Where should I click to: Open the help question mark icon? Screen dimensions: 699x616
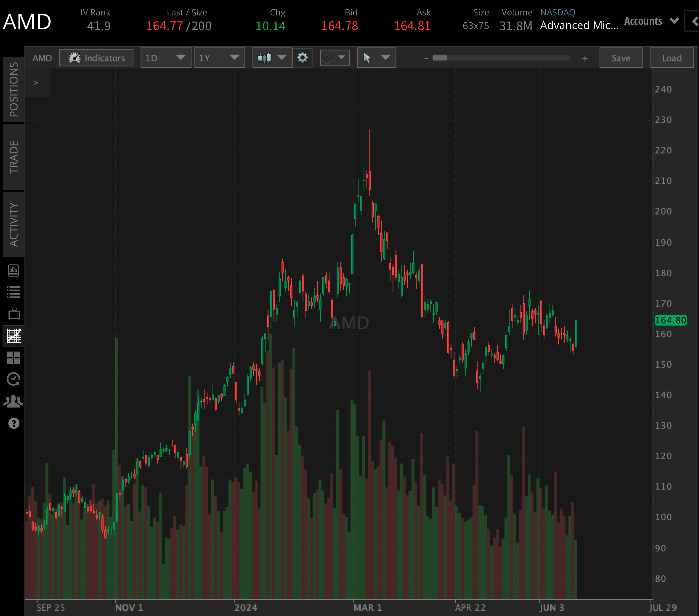point(14,424)
